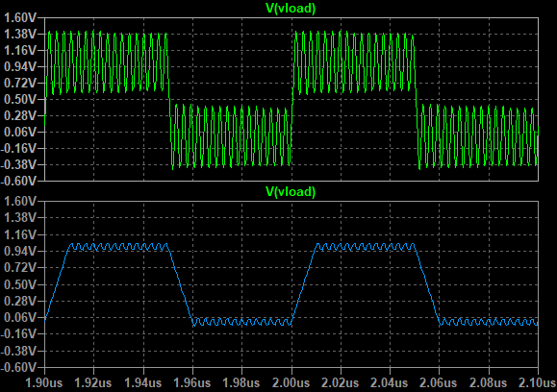Click -0.60V on the upper pane's vertical axis
Screen dimensions: 557x392
(x=18, y=181)
